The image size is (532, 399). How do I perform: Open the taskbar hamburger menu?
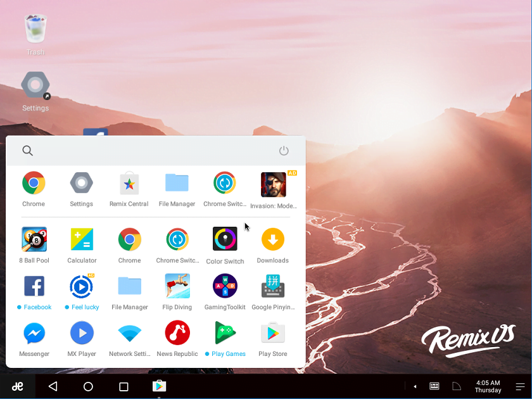[521, 386]
